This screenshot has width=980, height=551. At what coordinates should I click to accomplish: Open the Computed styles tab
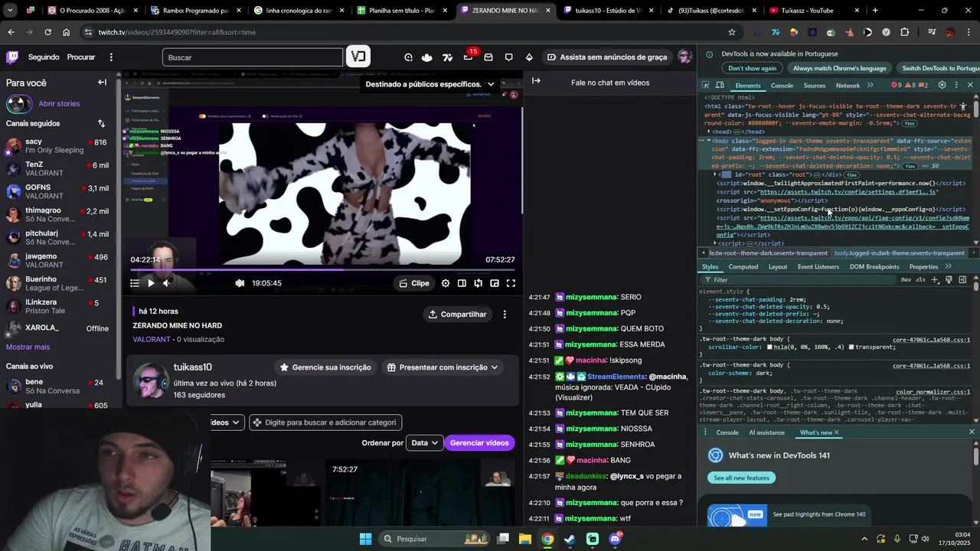[x=743, y=267]
